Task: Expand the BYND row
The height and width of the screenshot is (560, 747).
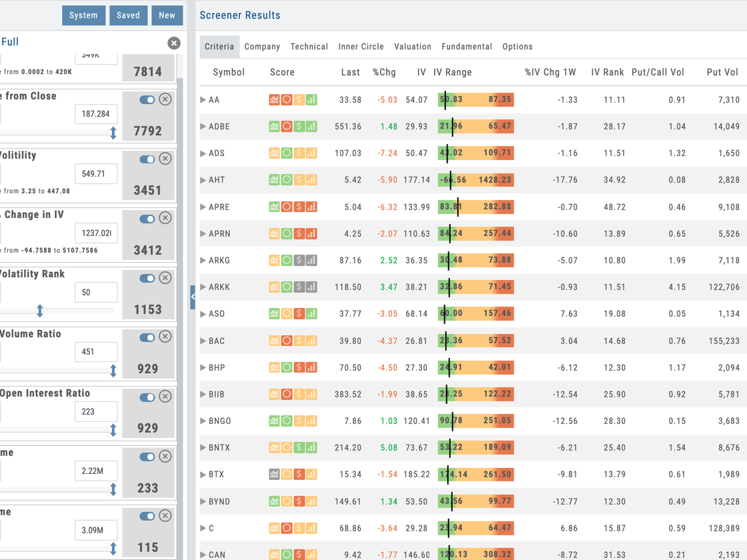Action: (x=203, y=501)
